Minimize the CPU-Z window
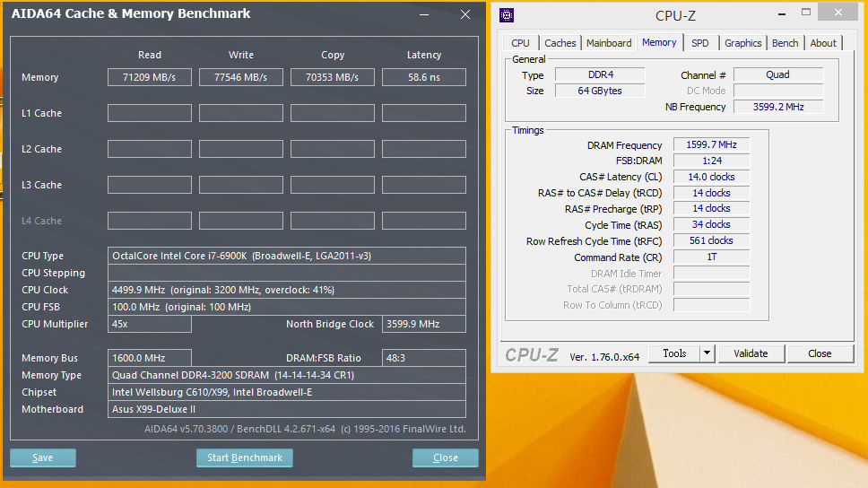868x488 pixels. pyautogui.click(x=782, y=13)
